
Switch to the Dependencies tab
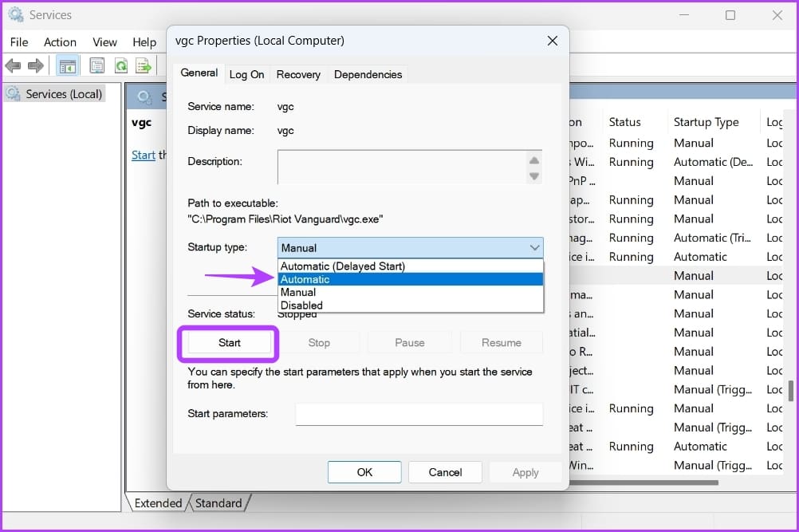coord(368,74)
